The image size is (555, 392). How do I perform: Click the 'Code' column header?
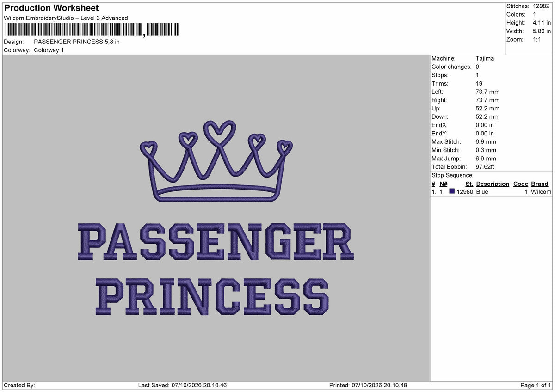[x=521, y=184]
